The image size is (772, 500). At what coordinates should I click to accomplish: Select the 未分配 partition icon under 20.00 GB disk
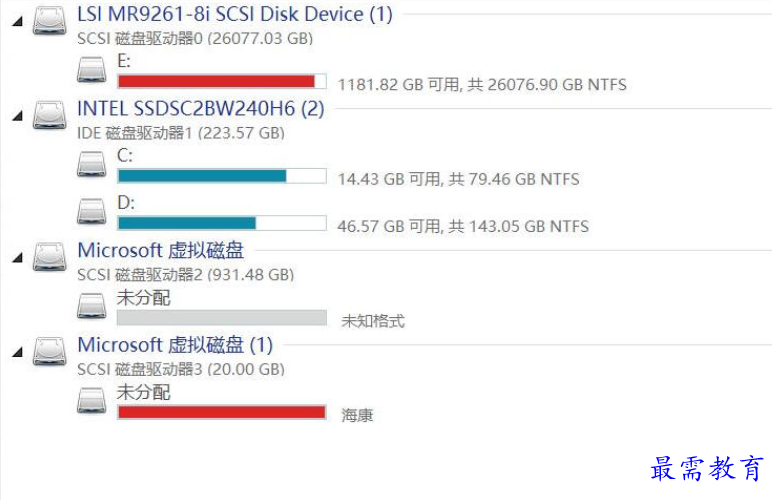click(92, 400)
